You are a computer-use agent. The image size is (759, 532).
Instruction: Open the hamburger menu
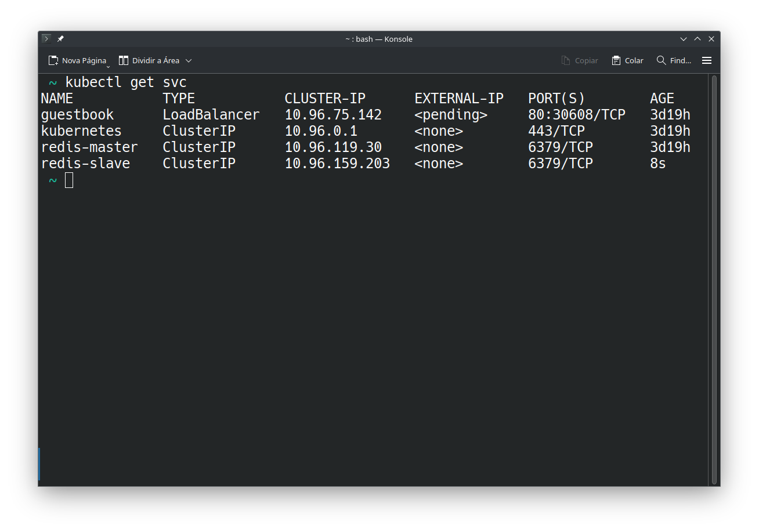tap(707, 60)
